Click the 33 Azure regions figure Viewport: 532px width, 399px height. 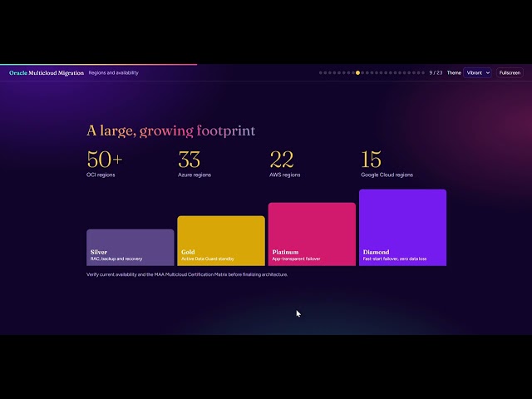click(x=195, y=164)
